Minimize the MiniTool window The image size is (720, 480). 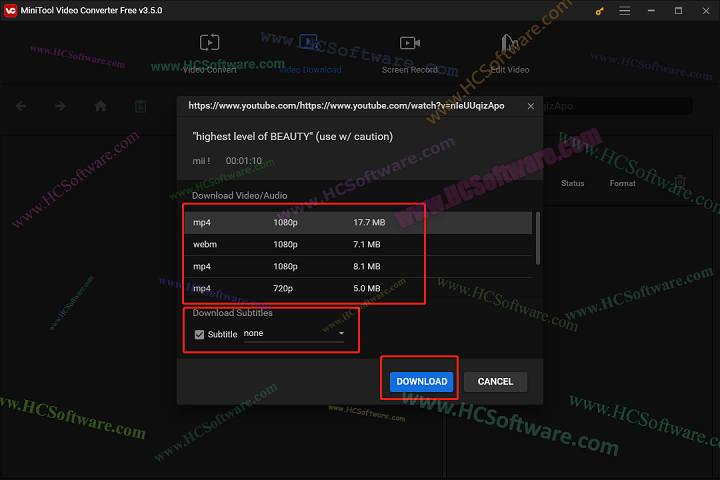(x=651, y=11)
